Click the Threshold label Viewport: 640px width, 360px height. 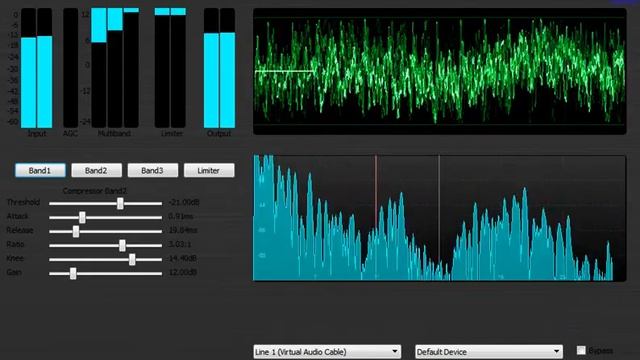tap(23, 202)
